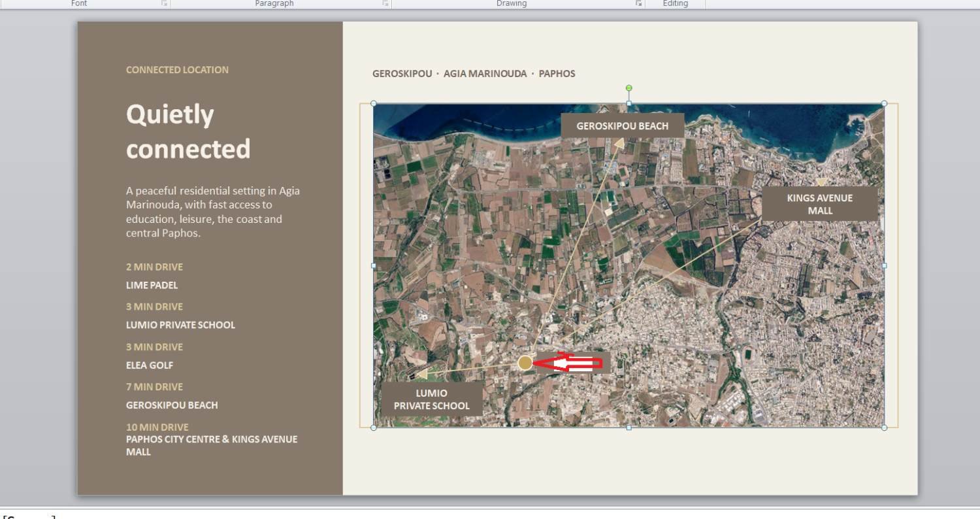Select the '2 MIN DRIVE' line

point(154,267)
